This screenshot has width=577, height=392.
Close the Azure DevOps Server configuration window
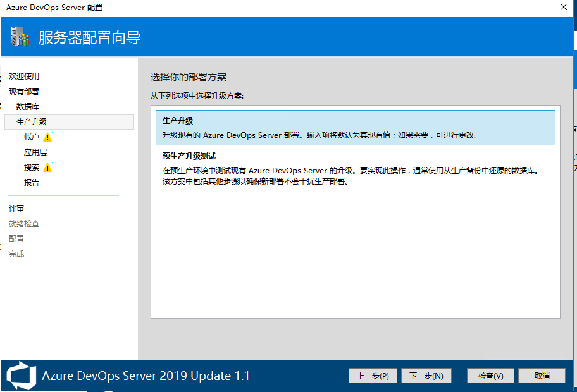[563, 8]
